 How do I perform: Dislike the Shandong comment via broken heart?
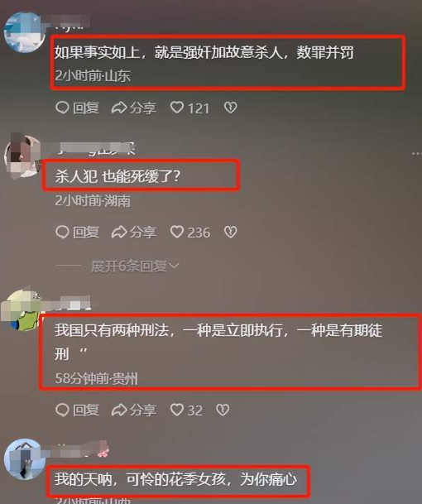tap(230, 108)
